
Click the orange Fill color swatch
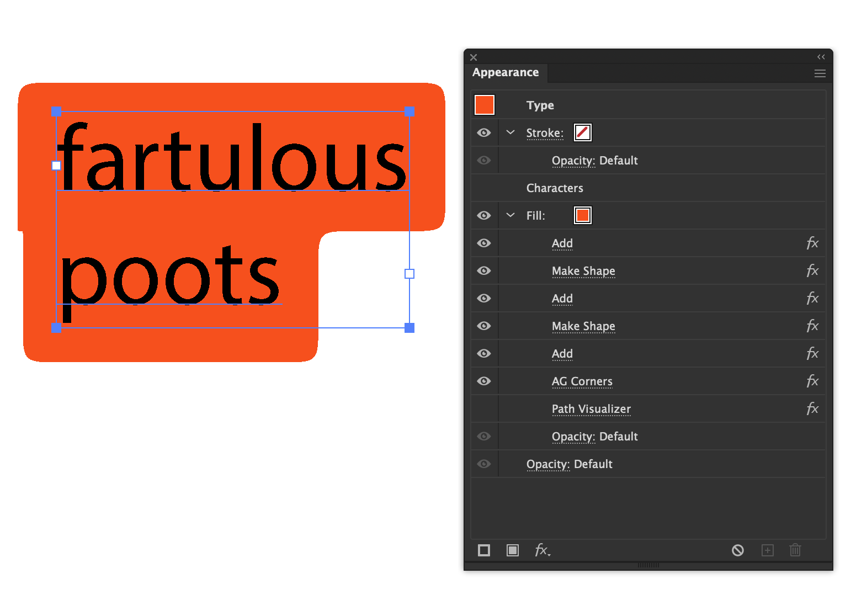pos(583,215)
